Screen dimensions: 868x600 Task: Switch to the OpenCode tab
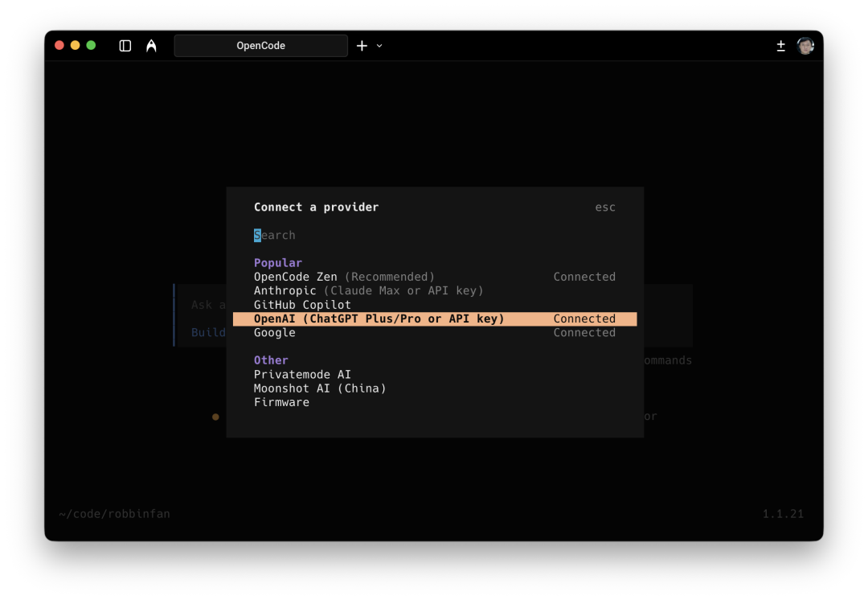[260, 46]
